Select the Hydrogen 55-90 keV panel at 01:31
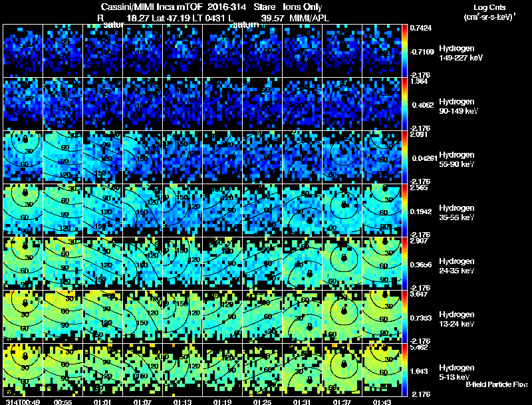 [x=302, y=158]
